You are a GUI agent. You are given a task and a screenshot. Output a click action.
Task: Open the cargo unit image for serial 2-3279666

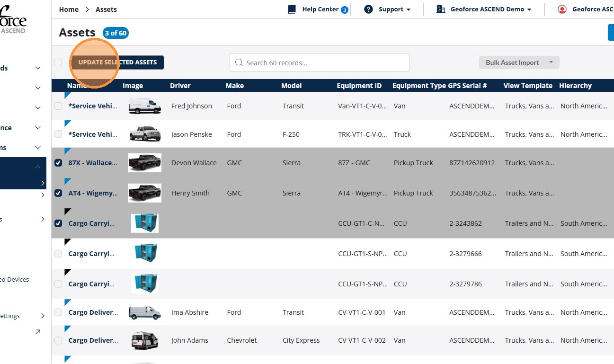tap(145, 254)
